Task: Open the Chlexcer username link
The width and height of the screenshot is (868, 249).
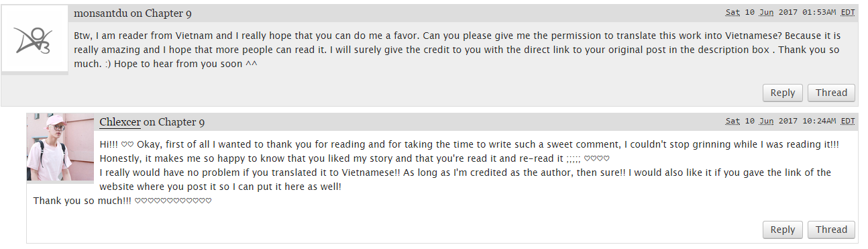Action: coord(120,122)
